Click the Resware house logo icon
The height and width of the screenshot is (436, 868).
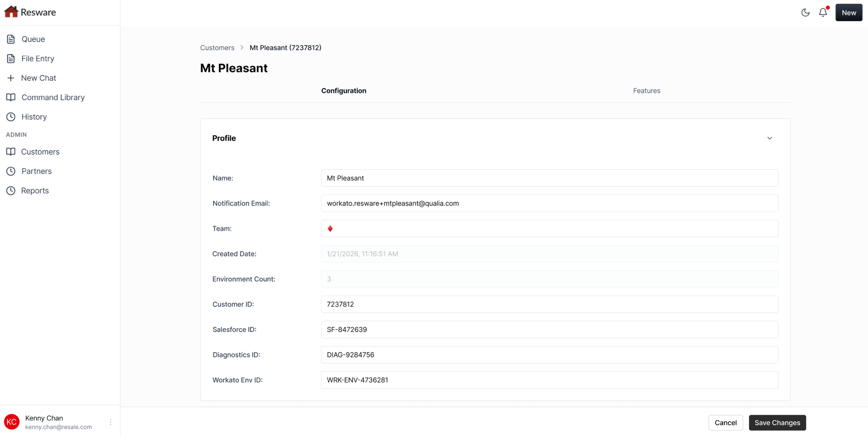(11, 12)
